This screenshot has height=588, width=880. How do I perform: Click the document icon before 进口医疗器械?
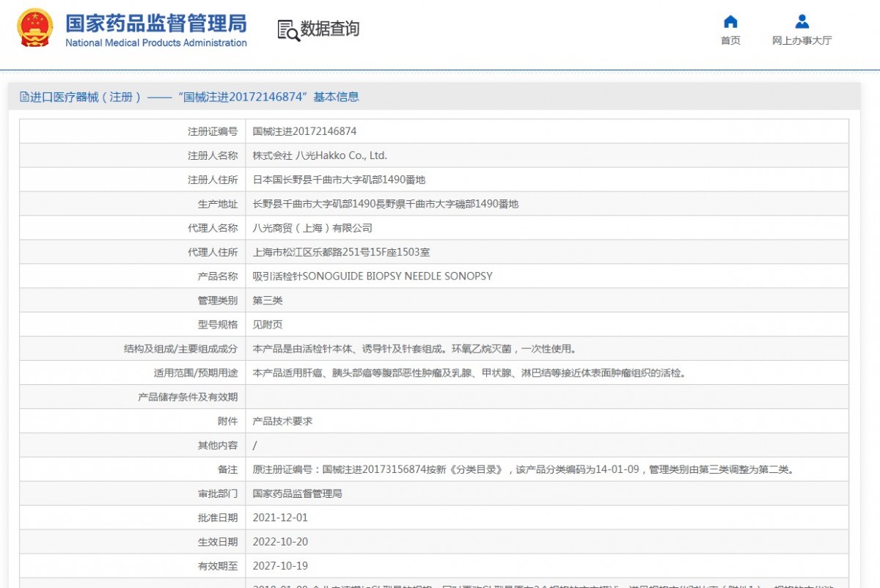tap(24, 97)
